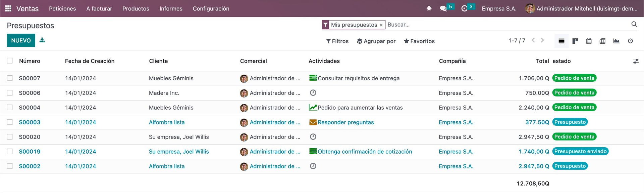Open the Configuración menu
Viewport: 644px width, 193px height.
point(211,8)
